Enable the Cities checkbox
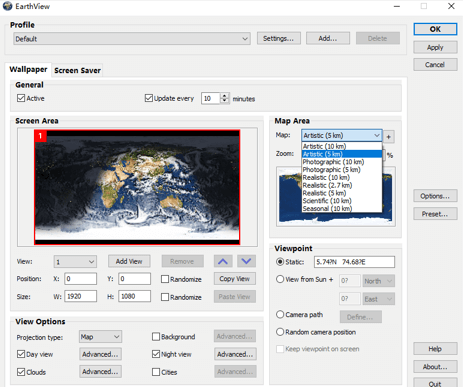This screenshot has width=463, height=387. [156, 372]
